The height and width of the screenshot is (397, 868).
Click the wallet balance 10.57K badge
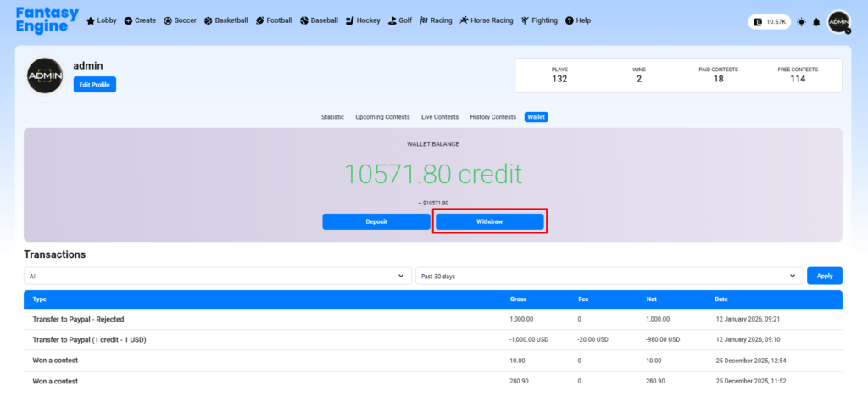770,22
